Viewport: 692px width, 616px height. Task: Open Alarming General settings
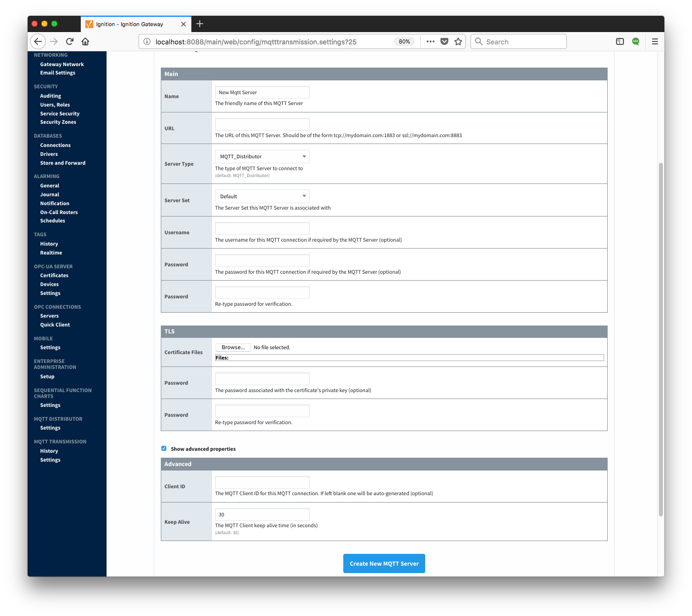[50, 185]
